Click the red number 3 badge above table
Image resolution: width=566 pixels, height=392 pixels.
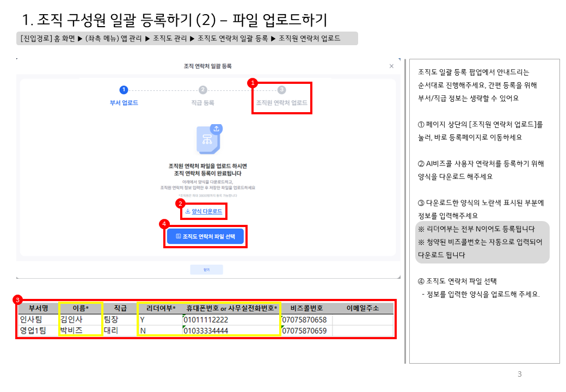click(18, 299)
